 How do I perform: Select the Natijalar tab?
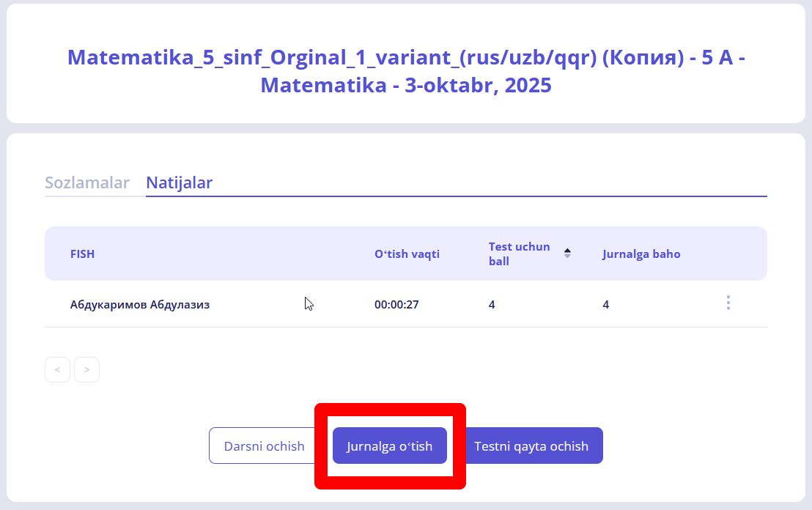179,182
